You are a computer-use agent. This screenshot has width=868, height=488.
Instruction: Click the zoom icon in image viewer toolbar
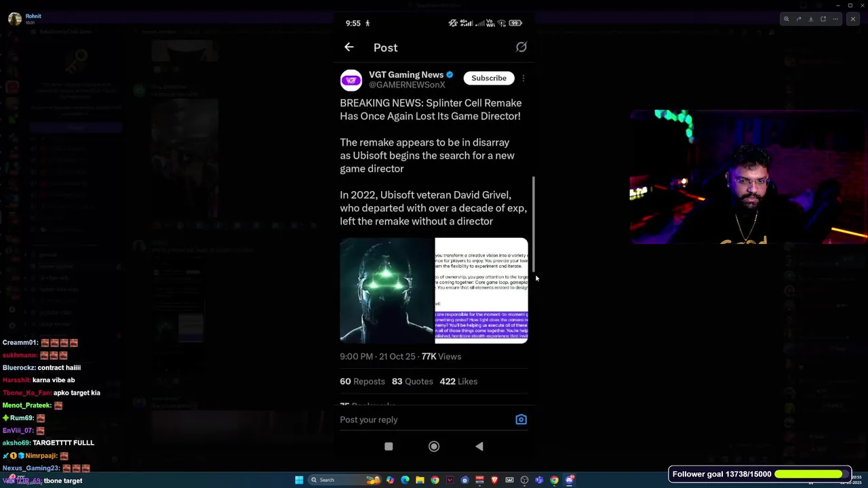pyautogui.click(x=787, y=19)
